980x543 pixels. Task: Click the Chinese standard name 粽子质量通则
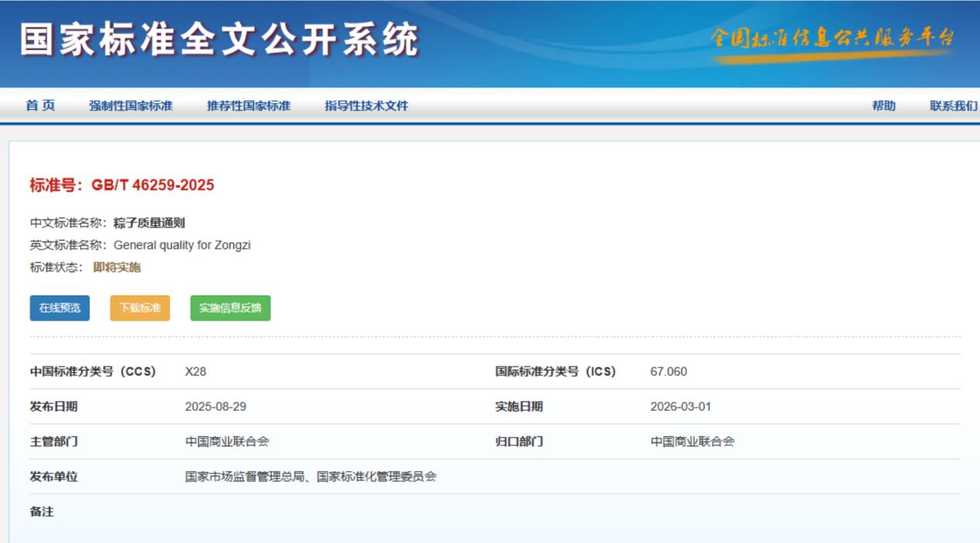149,224
